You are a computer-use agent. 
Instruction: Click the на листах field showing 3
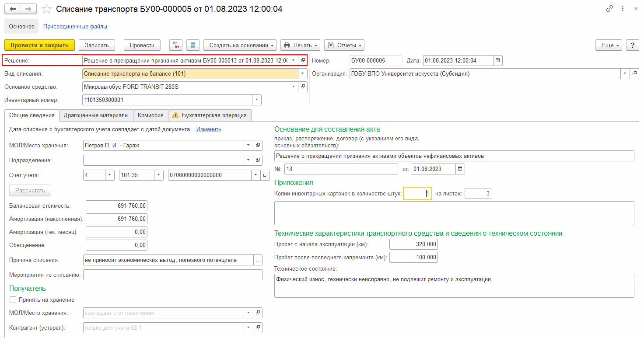478,193
